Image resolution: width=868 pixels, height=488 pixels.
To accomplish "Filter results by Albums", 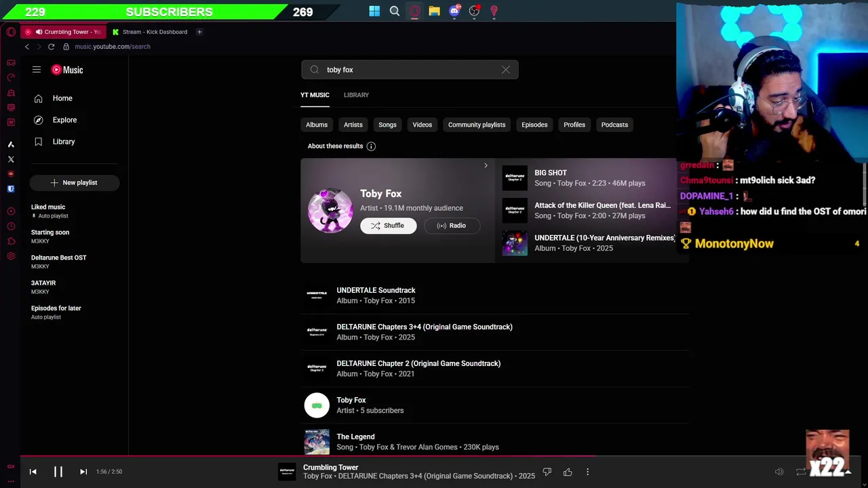I will [x=317, y=125].
